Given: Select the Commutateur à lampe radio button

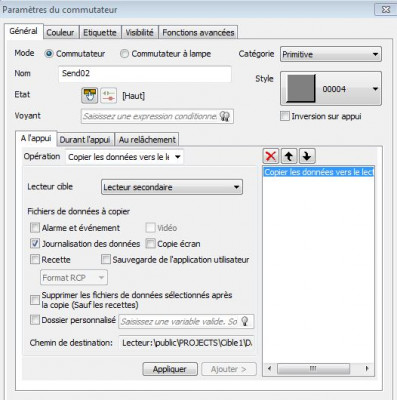Looking at the screenshot, I should pyautogui.click(x=124, y=54).
